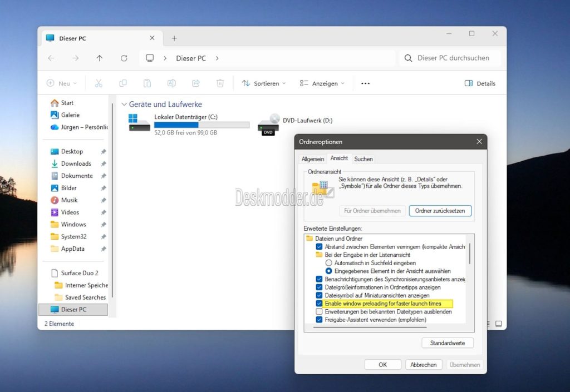Viewport: 570px width, 392px height.
Task: Click the Delete icon in the toolbar
Action: click(x=220, y=83)
